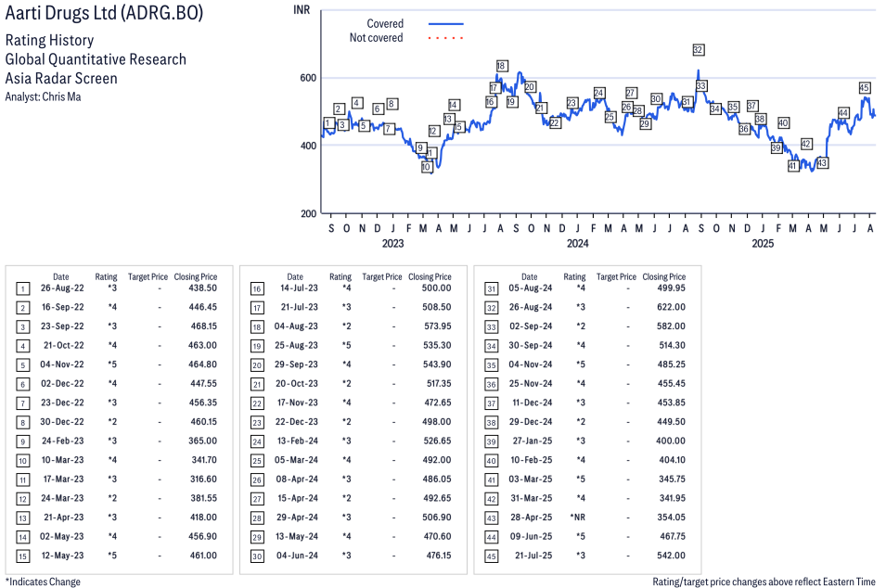Viewport: 886px width, 588px height.
Task: Select chart marker 44 on the price line
Action: pos(843,113)
